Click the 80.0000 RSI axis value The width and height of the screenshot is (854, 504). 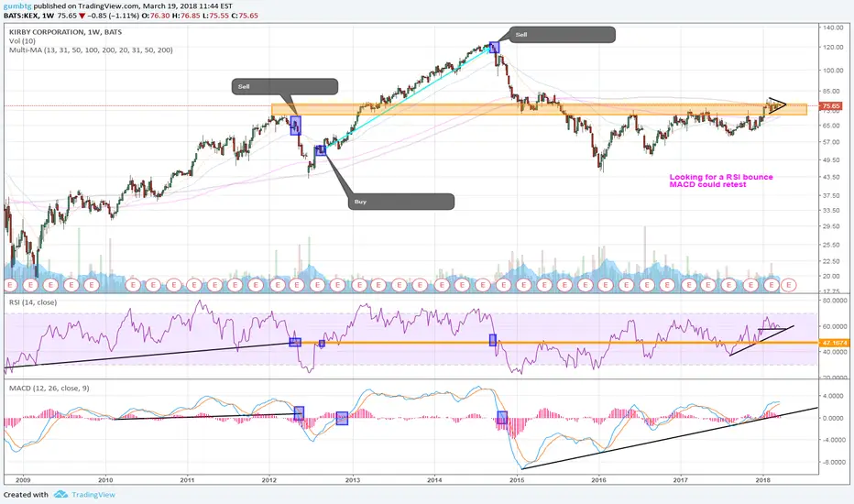pyautogui.click(x=835, y=301)
